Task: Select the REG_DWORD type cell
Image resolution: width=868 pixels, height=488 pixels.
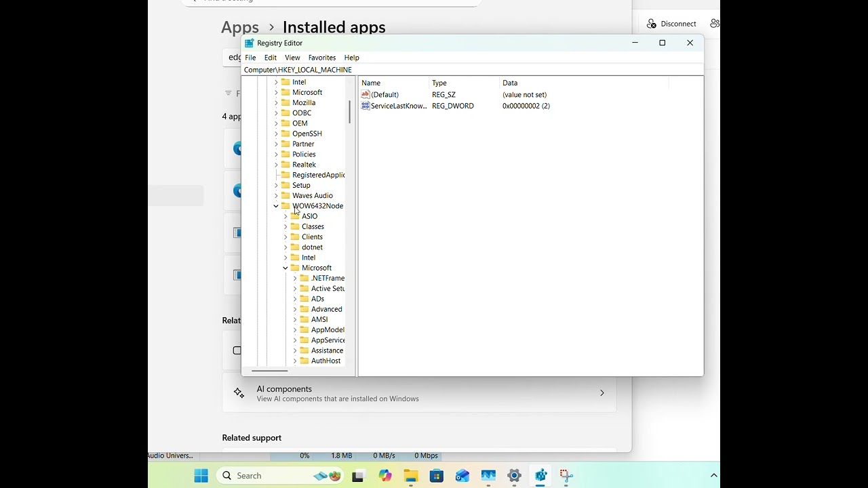Action: coord(453,106)
